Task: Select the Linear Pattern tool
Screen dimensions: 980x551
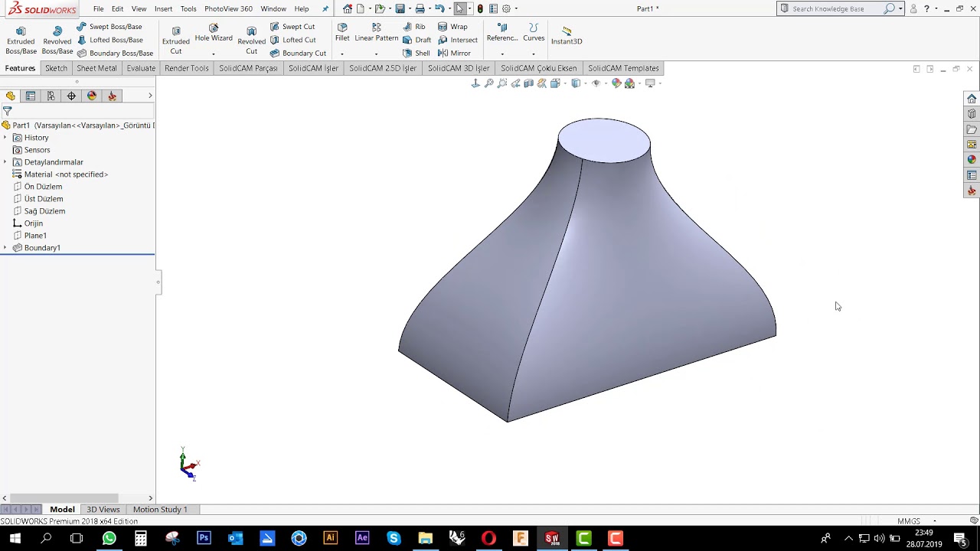Action: [x=376, y=32]
